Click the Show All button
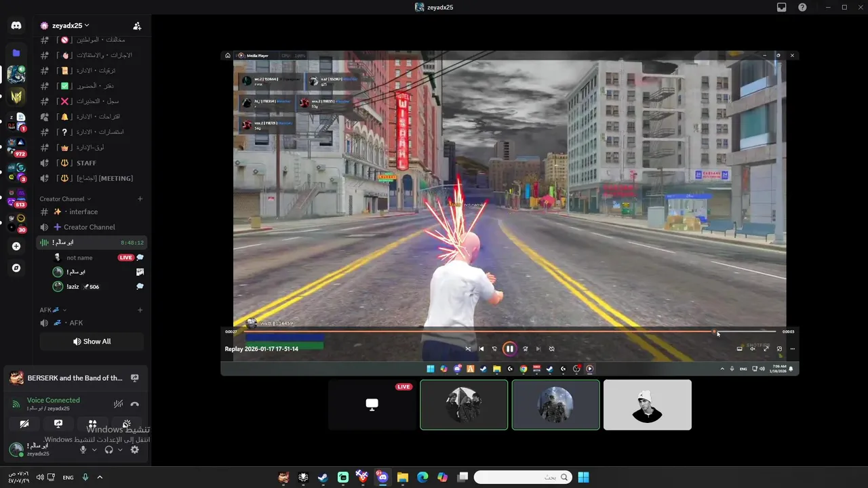The height and width of the screenshot is (488, 868). tap(92, 342)
